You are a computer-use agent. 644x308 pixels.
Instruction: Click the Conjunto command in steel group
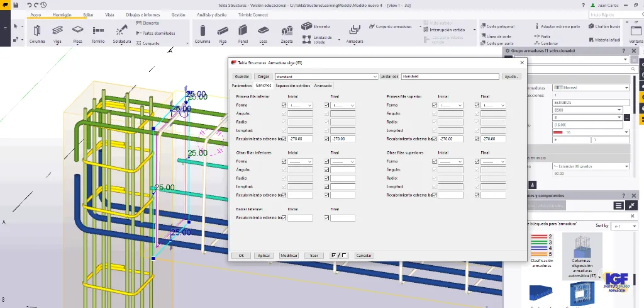pyautogui.click(x=147, y=43)
